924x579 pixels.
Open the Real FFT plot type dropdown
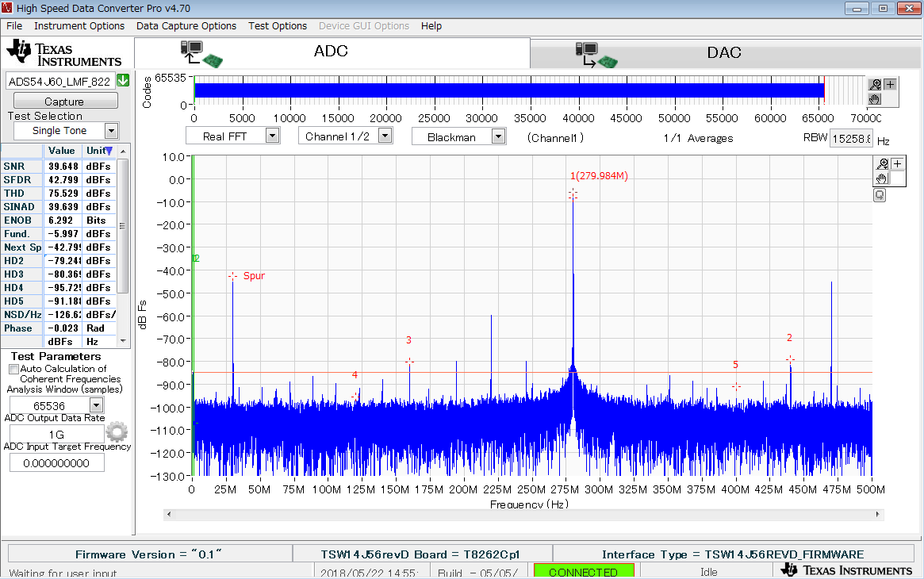tap(272, 136)
